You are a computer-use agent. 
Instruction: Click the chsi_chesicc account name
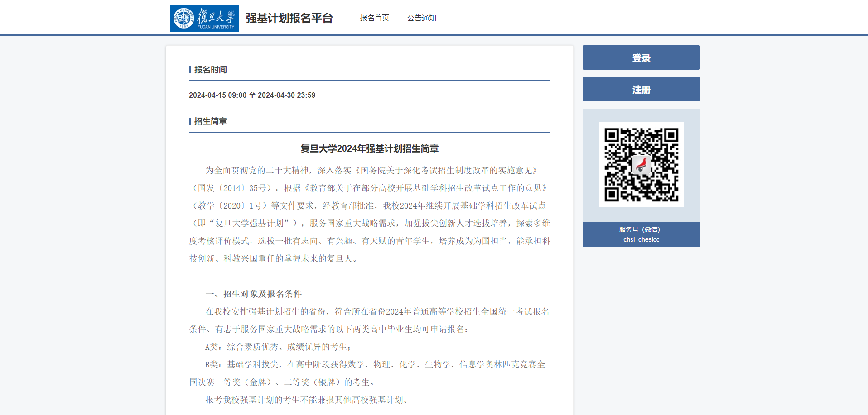pyautogui.click(x=641, y=239)
